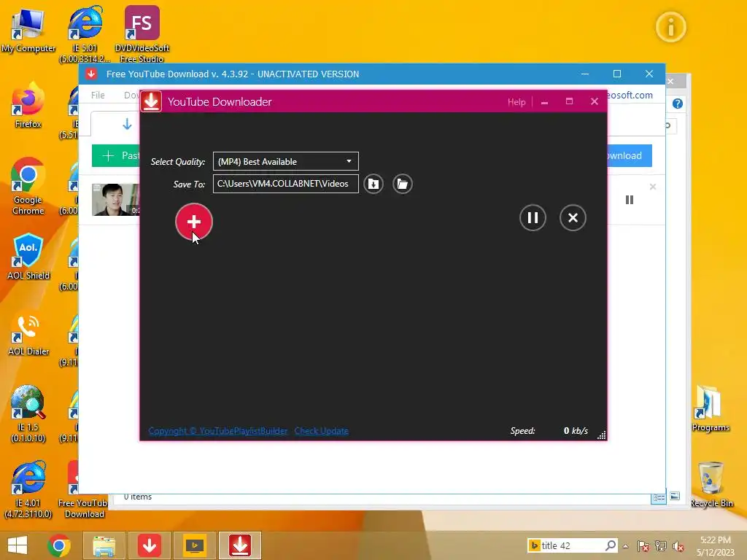The height and width of the screenshot is (560, 747).
Task: Select the IE 4.01 desktop icon
Action: 28,489
